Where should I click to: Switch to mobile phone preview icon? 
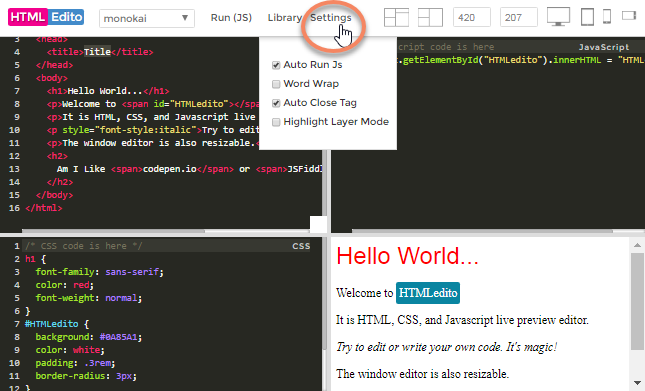coord(607,17)
